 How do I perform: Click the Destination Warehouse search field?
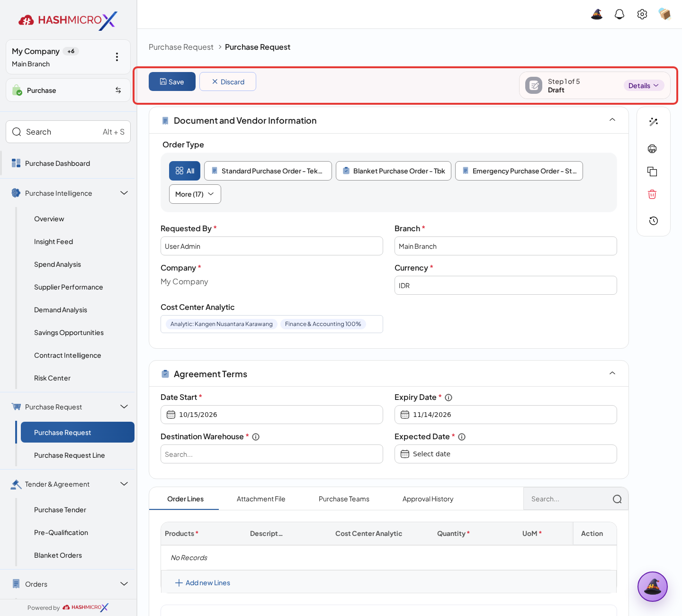tap(272, 454)
